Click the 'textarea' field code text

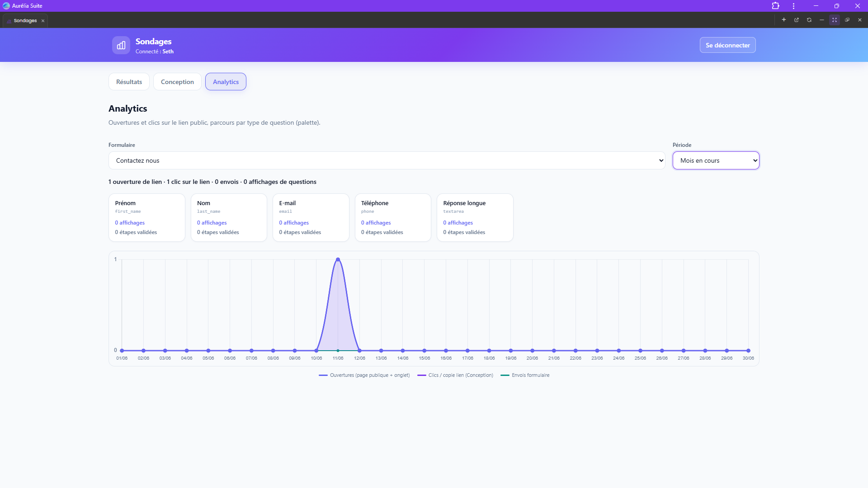click(453, 211)
